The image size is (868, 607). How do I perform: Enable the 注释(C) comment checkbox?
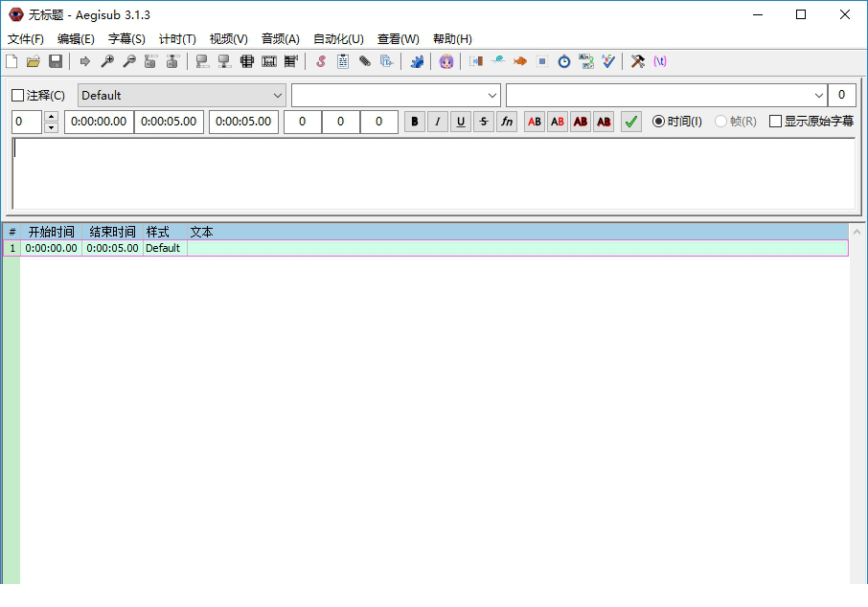point(17,96)
